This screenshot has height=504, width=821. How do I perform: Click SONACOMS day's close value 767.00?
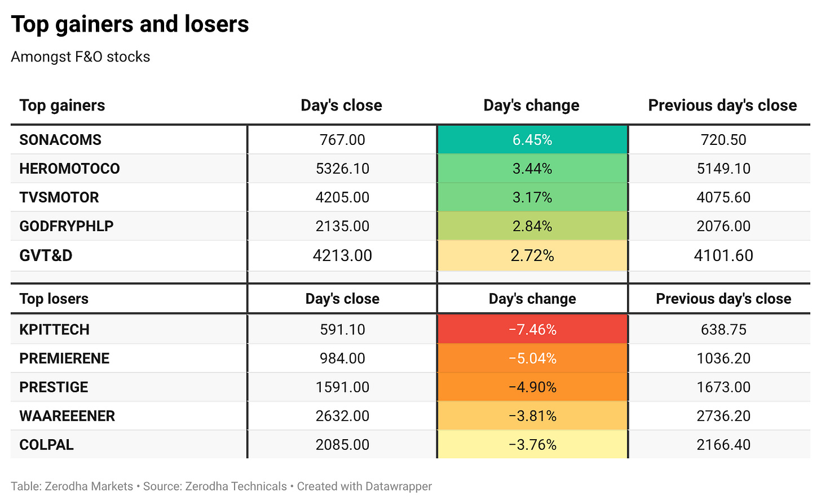pos(342,140)
